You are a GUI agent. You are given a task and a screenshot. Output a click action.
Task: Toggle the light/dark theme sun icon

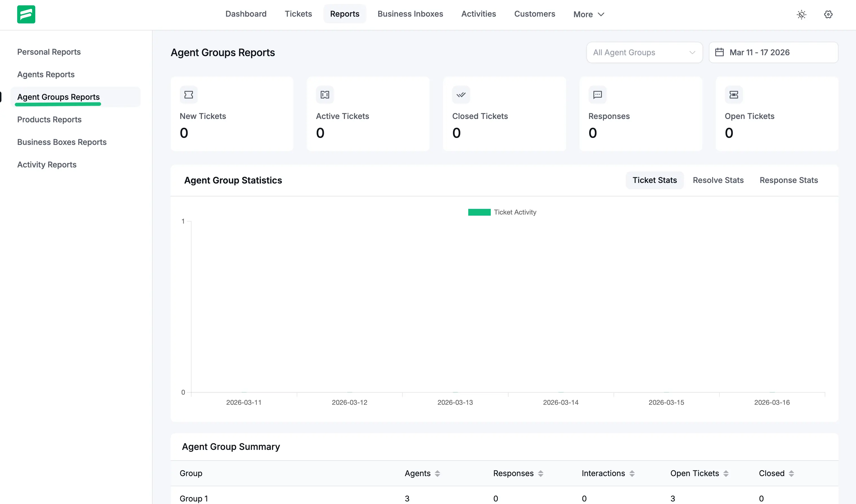[x=801, y=14]
